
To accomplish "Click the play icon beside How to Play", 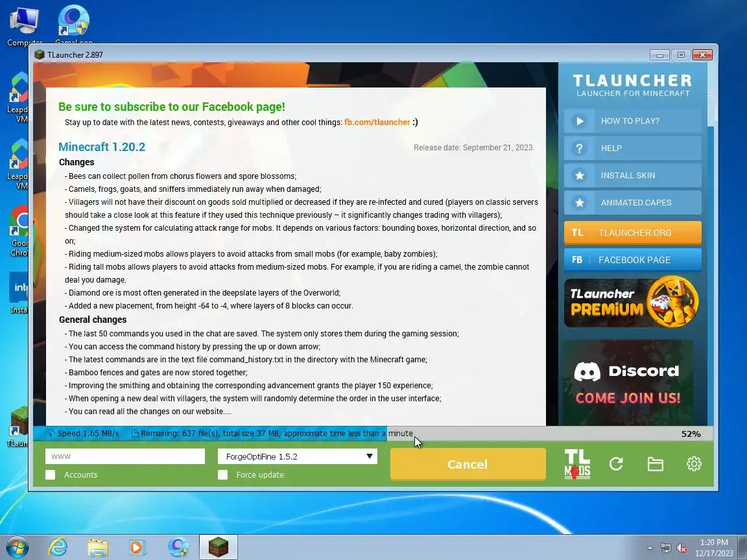I will click(579, 121).
